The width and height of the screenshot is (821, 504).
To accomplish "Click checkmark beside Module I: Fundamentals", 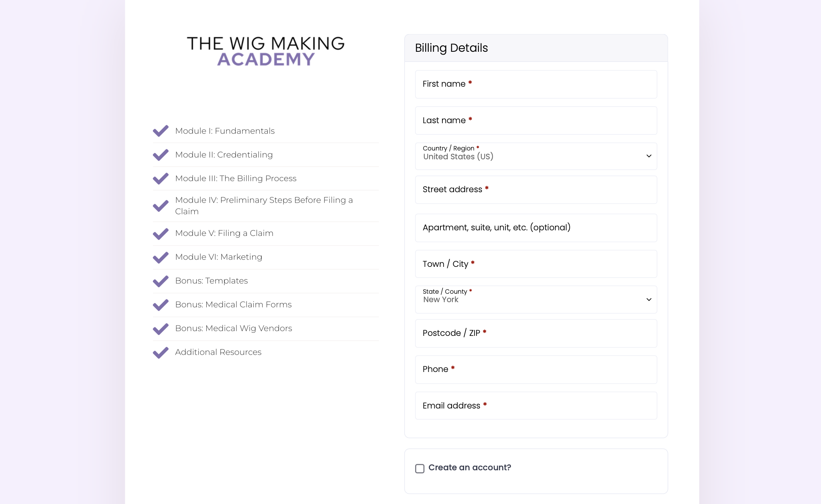I will click(x=161, y=131).
